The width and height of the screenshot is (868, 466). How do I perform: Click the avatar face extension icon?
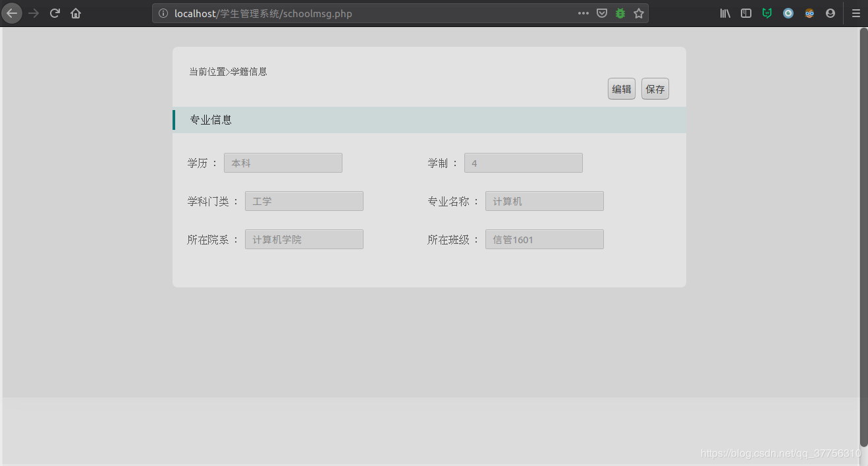pos(809,13)
